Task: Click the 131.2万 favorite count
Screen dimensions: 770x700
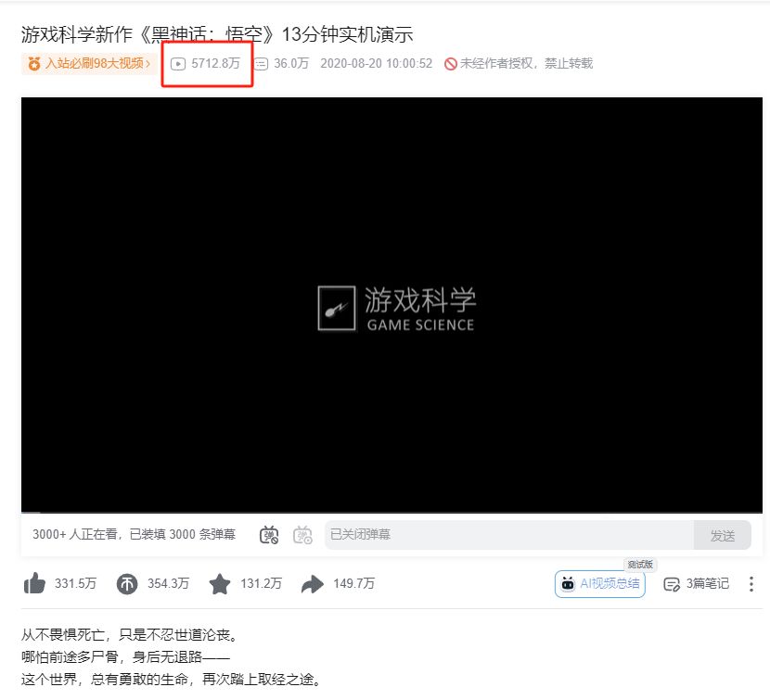Action: tap(261, 583)
